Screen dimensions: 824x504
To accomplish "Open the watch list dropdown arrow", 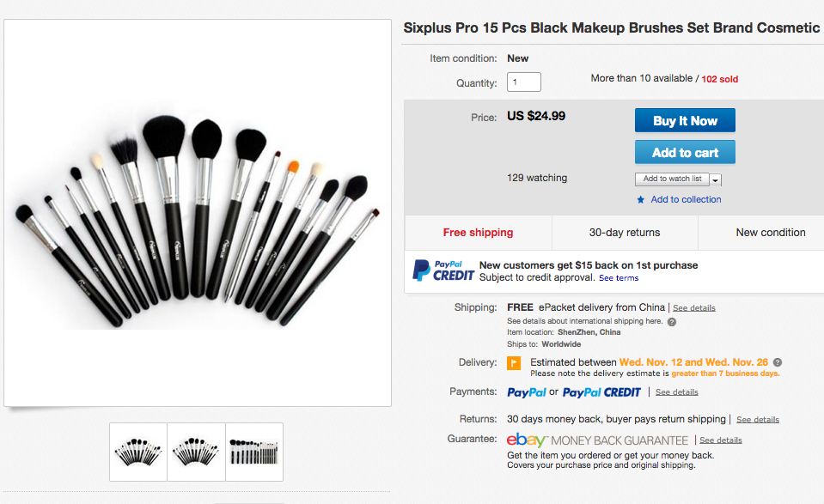I will coord(715,179).
